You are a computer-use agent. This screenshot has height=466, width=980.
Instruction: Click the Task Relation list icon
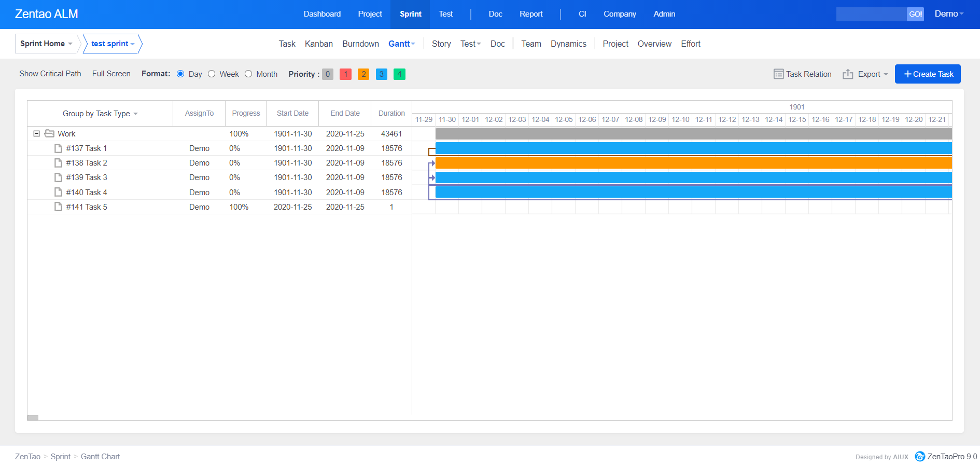[x=778, y=74]
